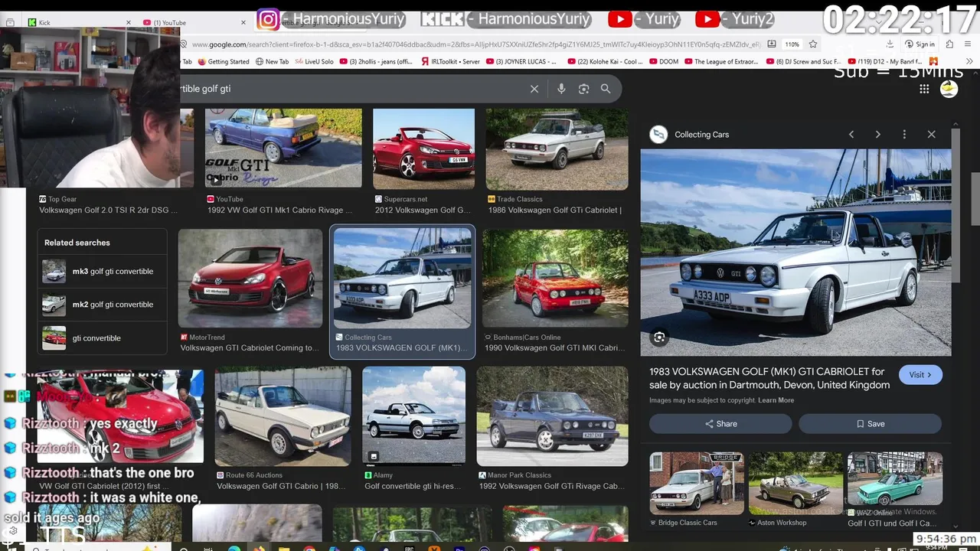The image size is (980, 551).
Task: Bookmark this page with the star icon
Action: (812, 44)
